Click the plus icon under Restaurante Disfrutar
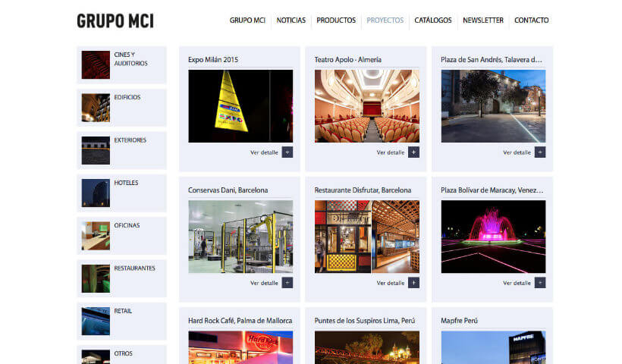Screen dimensions: 622x364 413,283
